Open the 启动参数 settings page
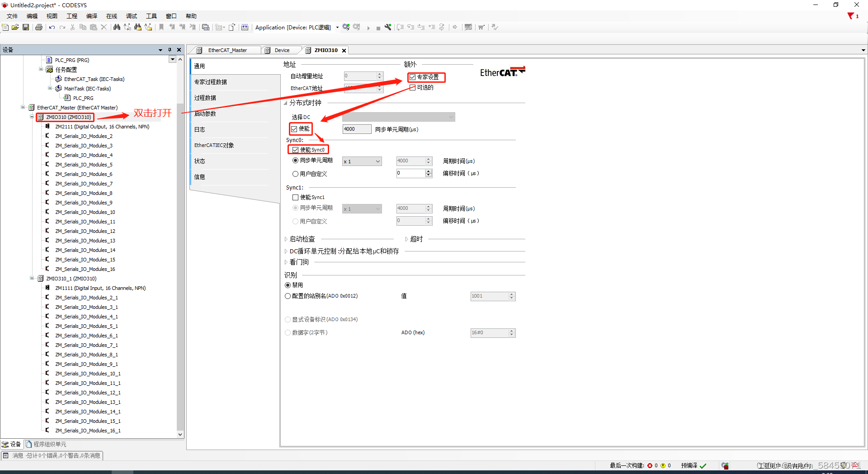 click(x=205, y=114)
